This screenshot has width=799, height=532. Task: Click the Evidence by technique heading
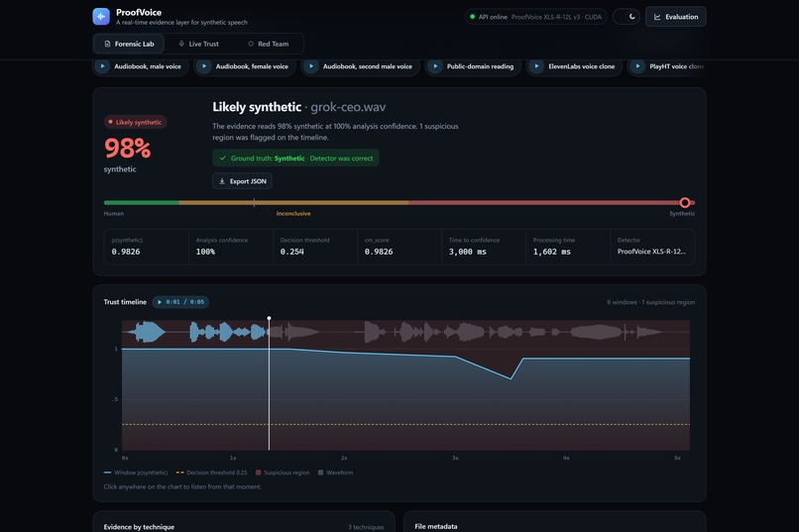point(139,527)
